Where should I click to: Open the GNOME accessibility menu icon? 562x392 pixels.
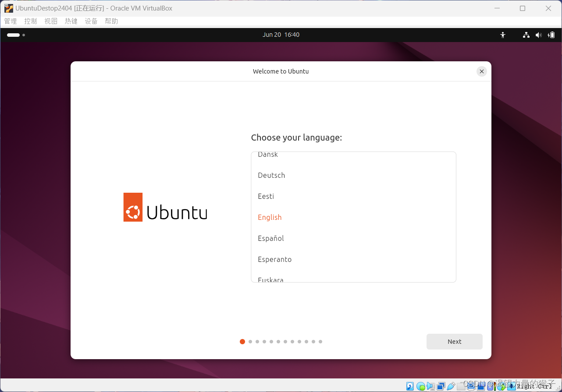tap(503, 35)
